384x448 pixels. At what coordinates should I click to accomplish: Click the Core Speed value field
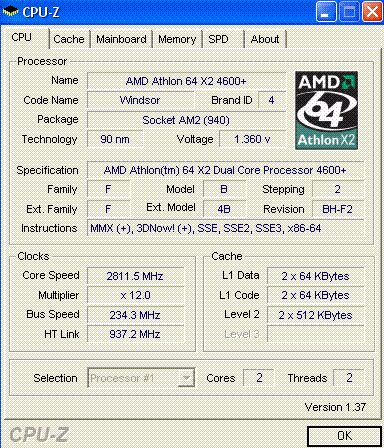tap(135, 276)
